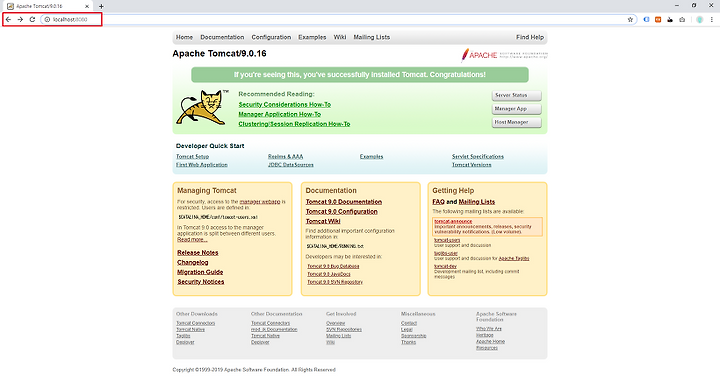Open Wiki in the navigation bar
The height and width of the screenshot is (389, 720).
tap(340, 37)
